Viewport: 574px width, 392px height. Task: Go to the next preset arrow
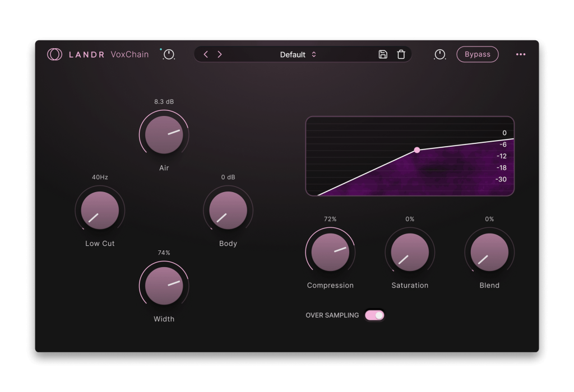(220, 54)
